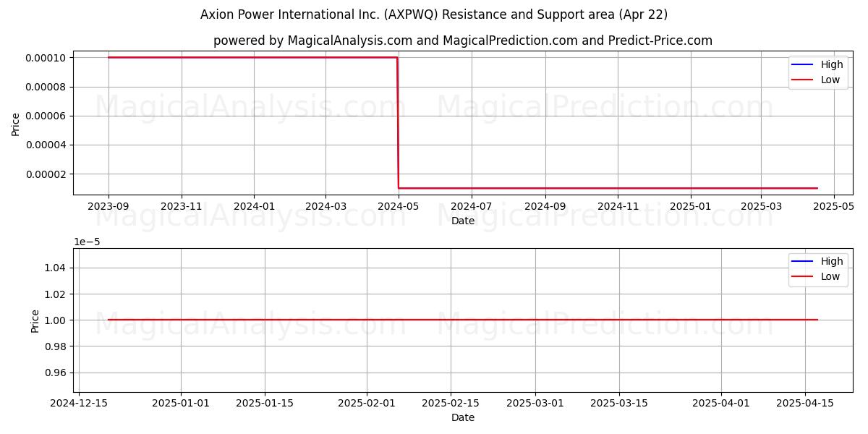Select the 2025-01-15 date tick on the bottom chart
This screenshot has width=868, height=434.
tap(264, 402)
